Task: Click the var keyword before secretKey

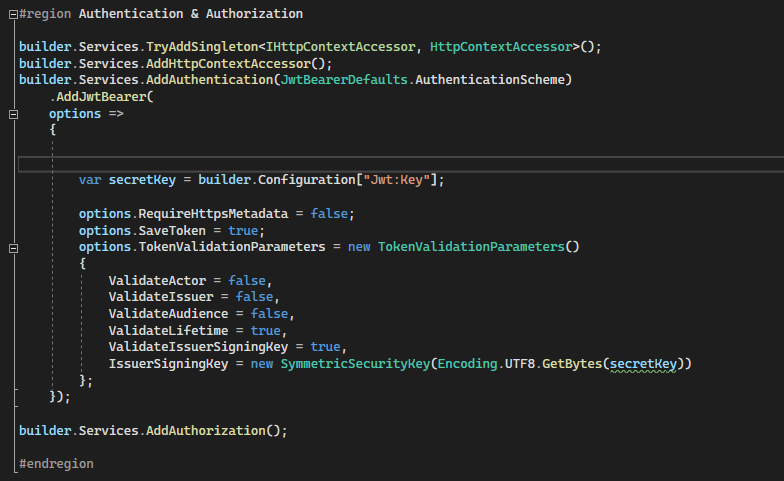Action: pos(90,180)
